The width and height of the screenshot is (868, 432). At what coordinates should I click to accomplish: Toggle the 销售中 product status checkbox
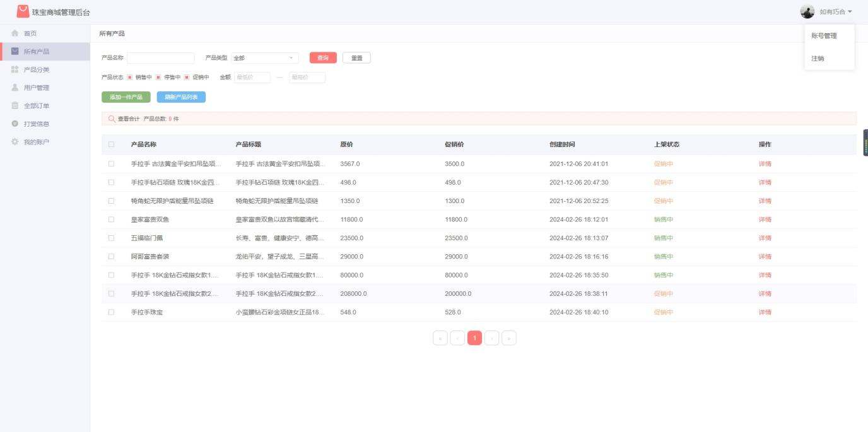click(x=128, y=78)
